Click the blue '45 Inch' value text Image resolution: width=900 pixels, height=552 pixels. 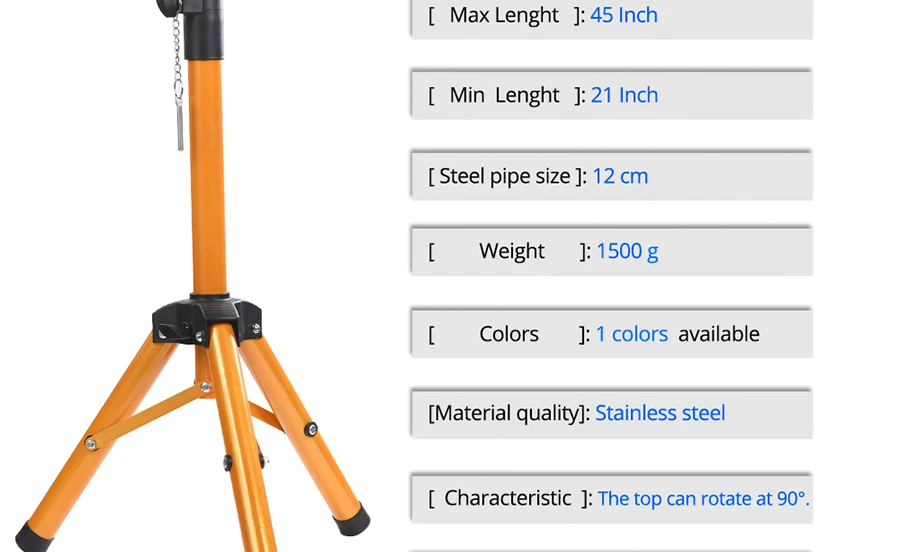coord(623,15)
